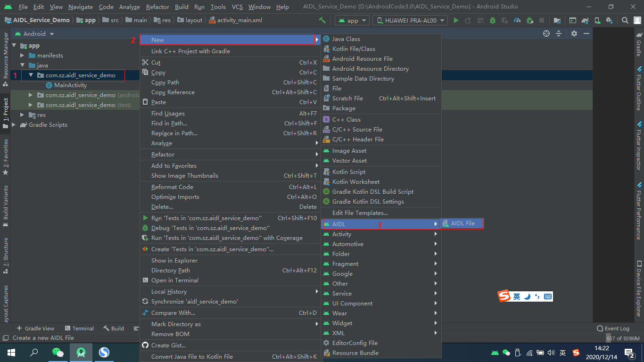Open Search Everywhere with the magnifier icon
The image size is (644, 362).
pos(625,20)
